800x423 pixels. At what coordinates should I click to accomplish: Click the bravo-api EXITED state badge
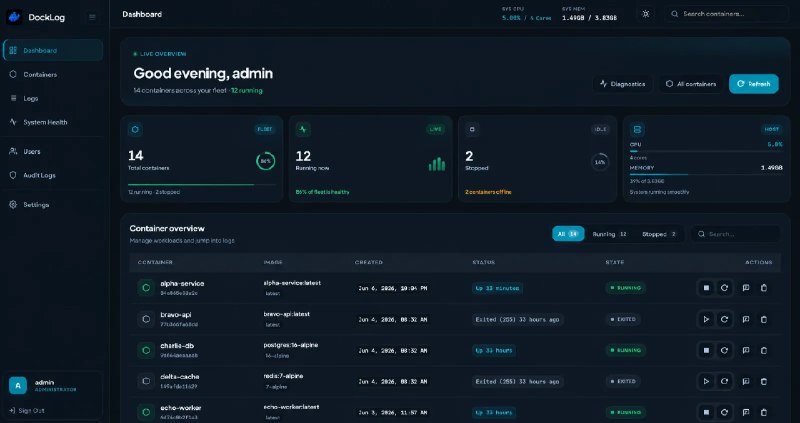pos(623,319)
